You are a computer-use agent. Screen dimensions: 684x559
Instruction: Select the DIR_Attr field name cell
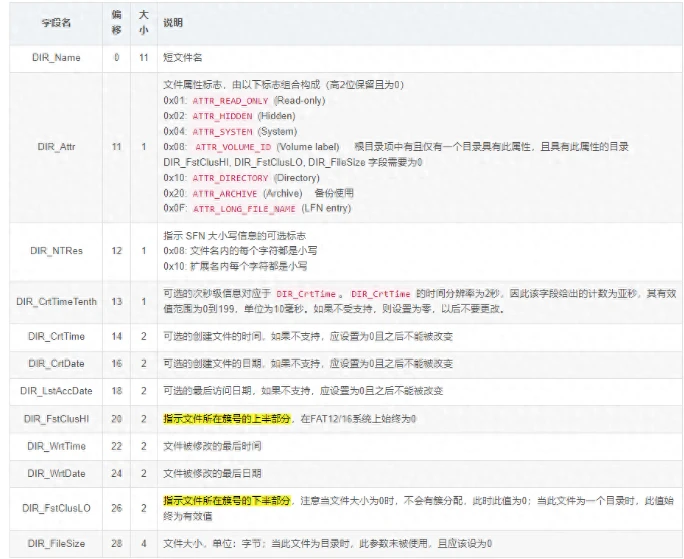(x=59, y=146)
